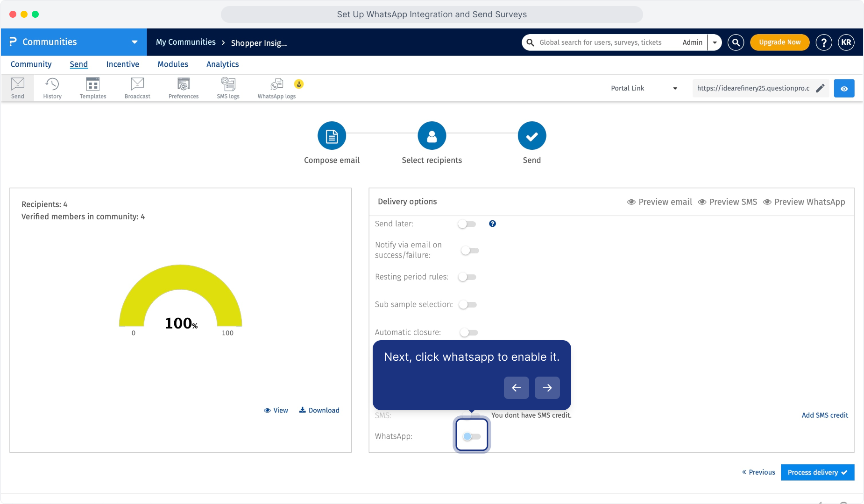Expand the Communities product dropdown
The image size is (864, 504).
(135, 42)
